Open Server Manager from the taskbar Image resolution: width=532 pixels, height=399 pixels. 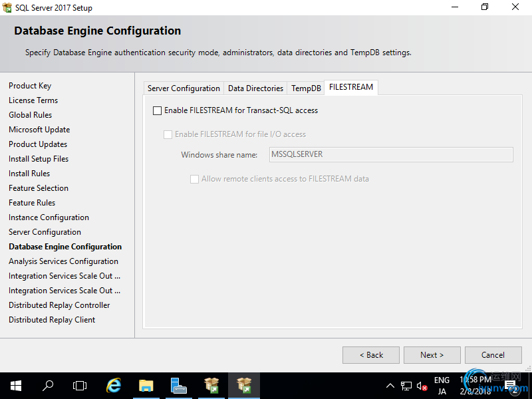[178, 386]
